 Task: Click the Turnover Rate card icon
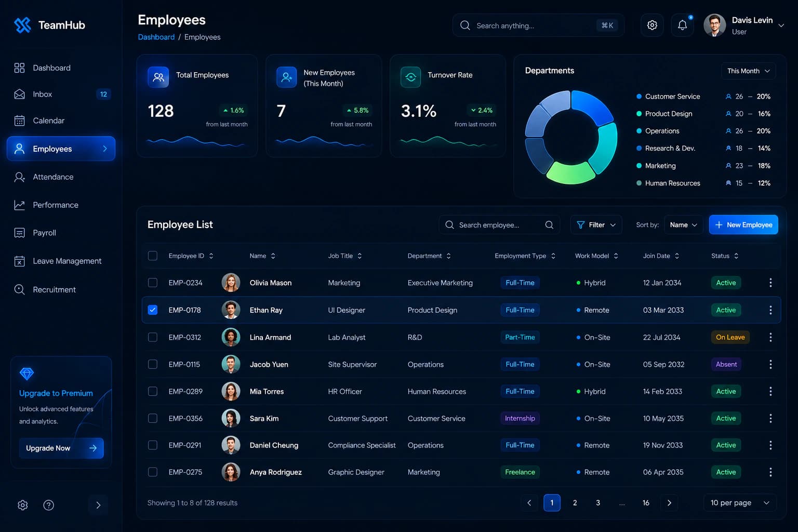tap(411, 77)
